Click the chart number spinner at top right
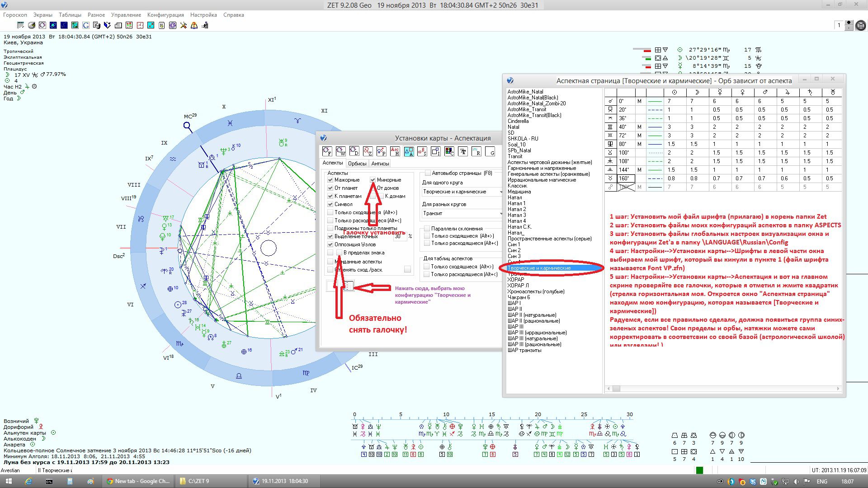This screenshot has height=488, width=868. [x=849, y=25]
